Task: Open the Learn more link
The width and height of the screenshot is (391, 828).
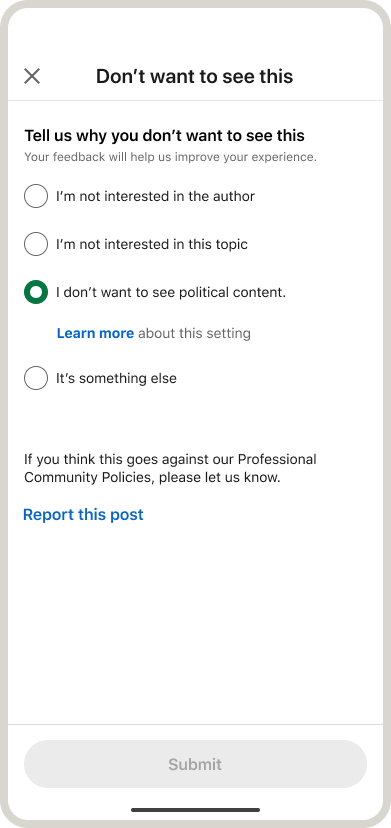Action: point(95,333)
